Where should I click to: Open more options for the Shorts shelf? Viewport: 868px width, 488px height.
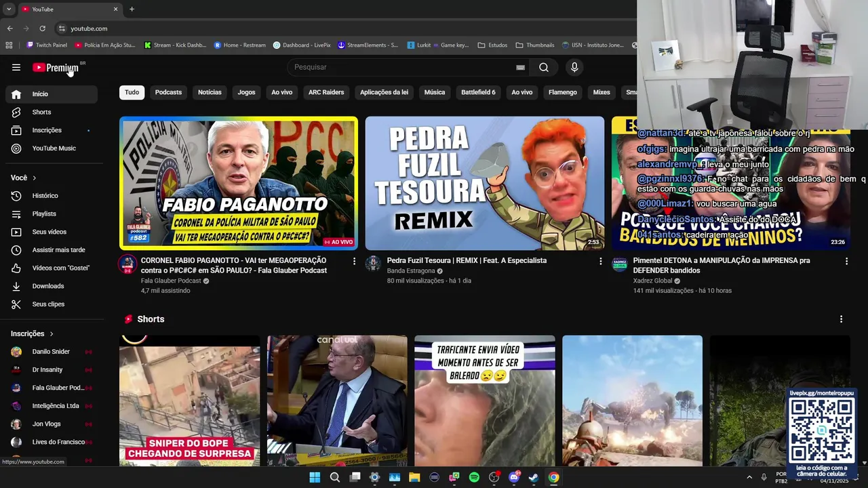(x=841, y=319)
